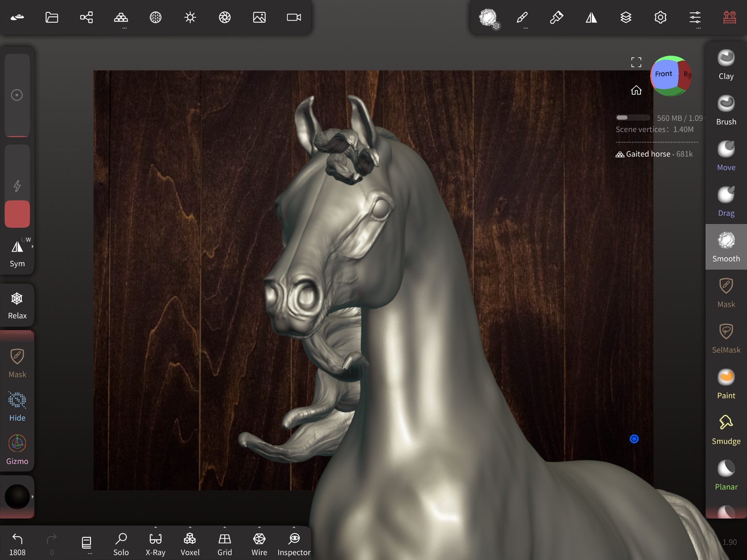Expand the Voxel remesh options
Screen dimensions: 747x560
(x=190, y=528)
